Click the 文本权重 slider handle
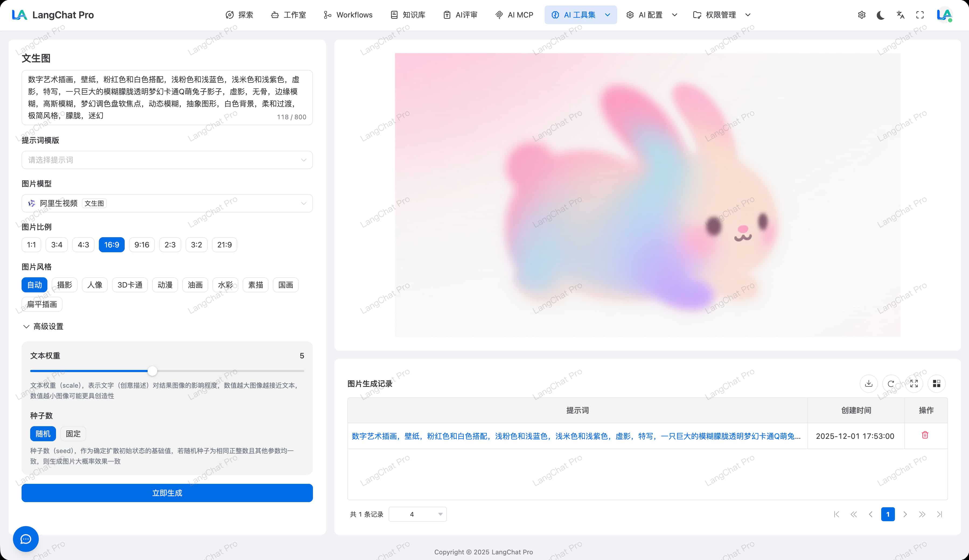969x560 pixels. pyautogui.click(x=152, y=371)
